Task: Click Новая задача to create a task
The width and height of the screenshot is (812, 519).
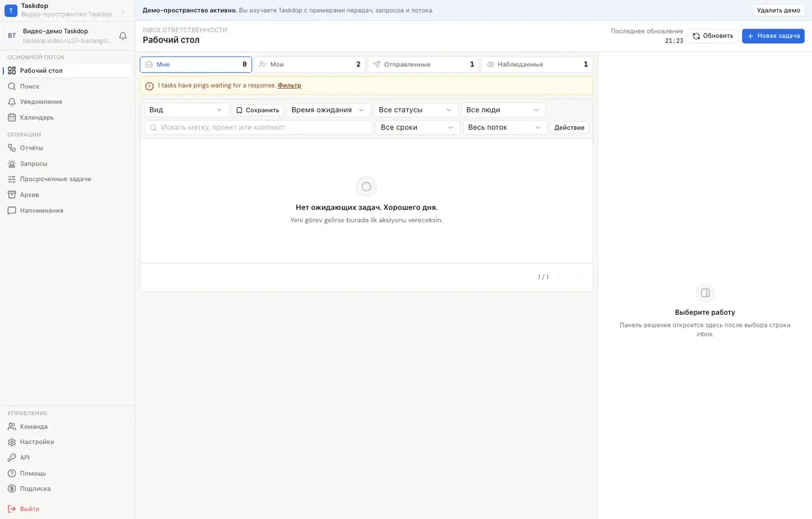Action: (773, 36)
